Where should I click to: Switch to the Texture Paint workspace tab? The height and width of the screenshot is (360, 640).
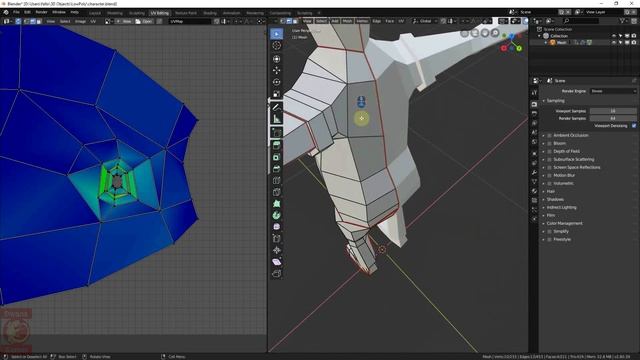point(186,13)
